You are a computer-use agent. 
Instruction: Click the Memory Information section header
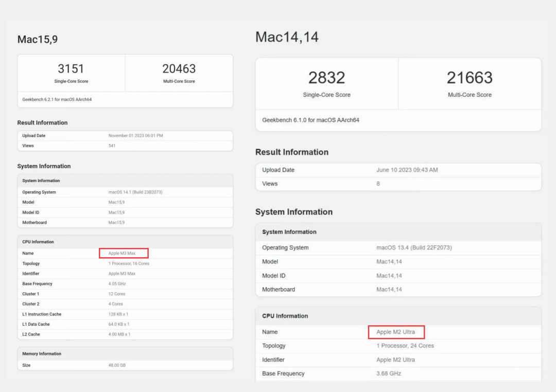click(x=42, y=354)
